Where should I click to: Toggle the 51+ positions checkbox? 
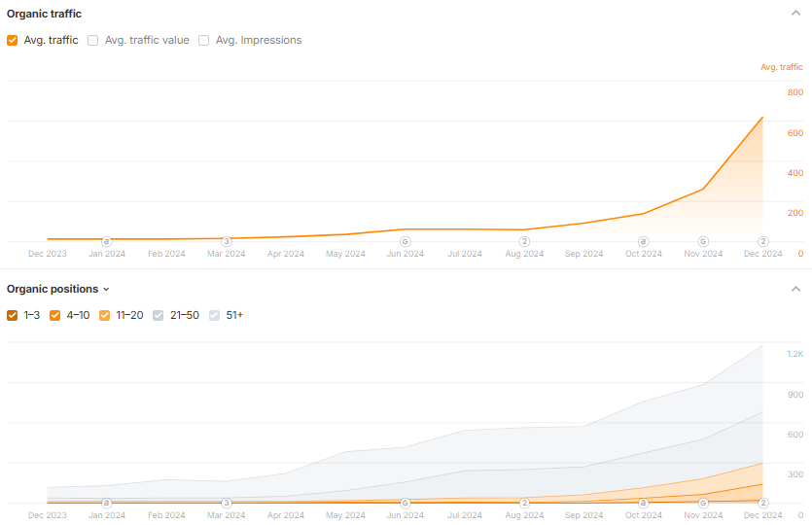pyautogui.click(x=215, y=315)
